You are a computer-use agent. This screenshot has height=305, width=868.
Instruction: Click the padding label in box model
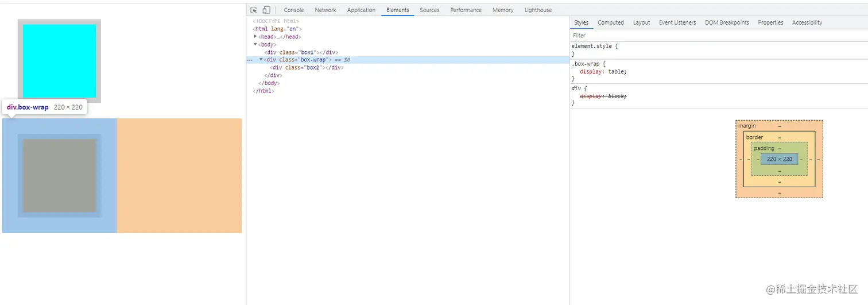pos(764,148)
